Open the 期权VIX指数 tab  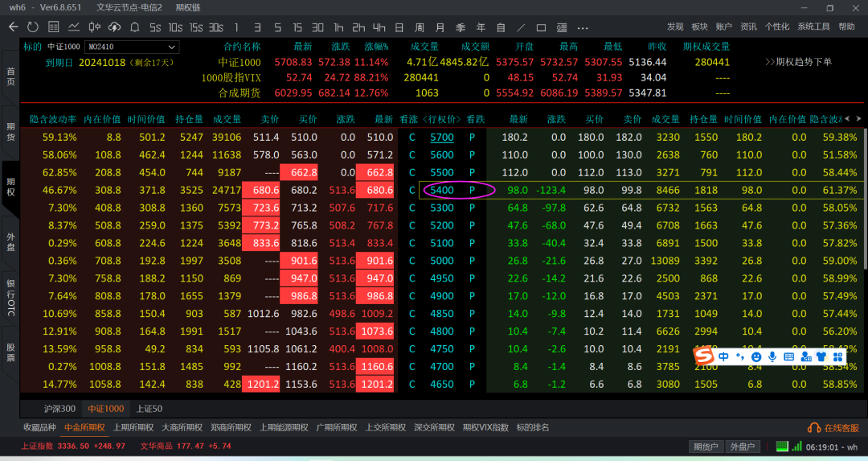tap(485, 428)
